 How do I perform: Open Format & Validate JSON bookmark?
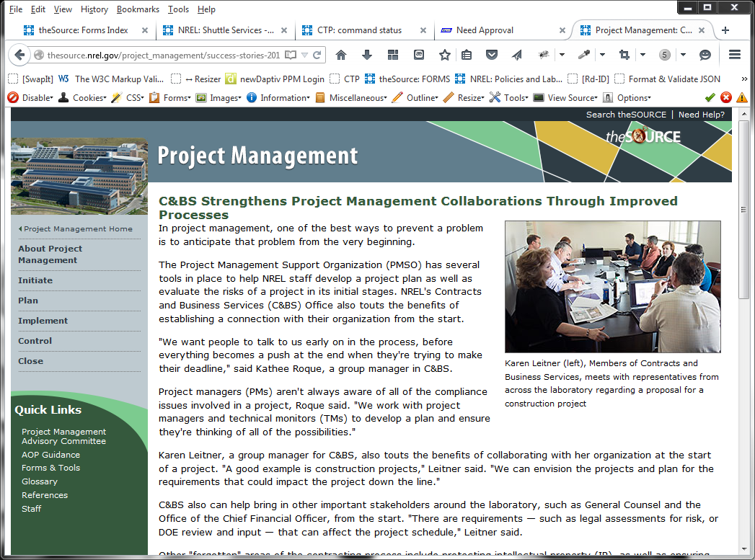tap(668, 79)
